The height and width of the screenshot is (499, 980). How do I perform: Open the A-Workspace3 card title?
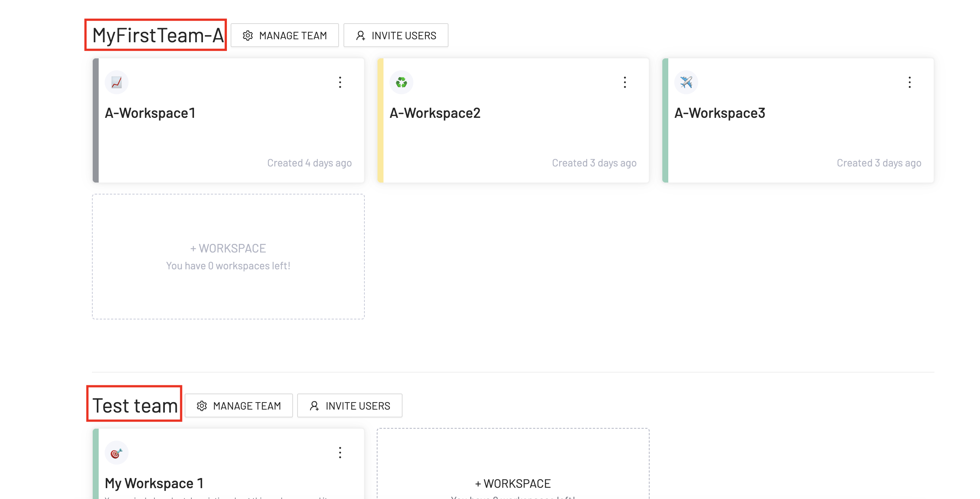coord(719,113)
